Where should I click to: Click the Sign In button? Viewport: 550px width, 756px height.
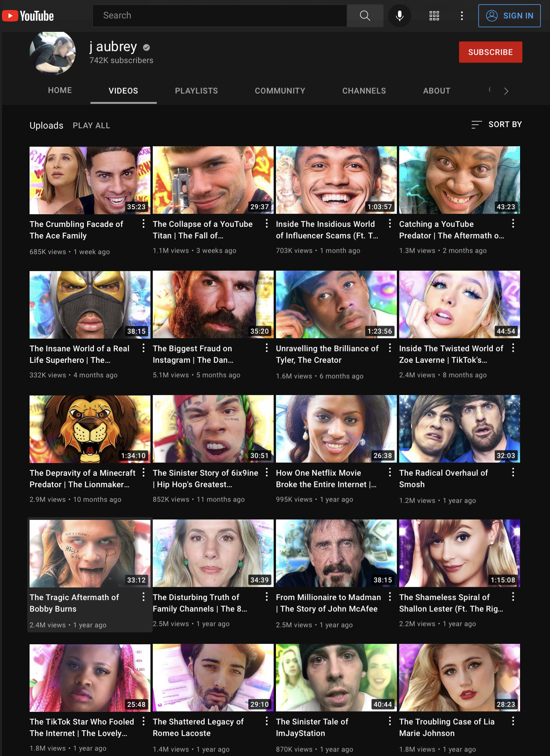509,16
